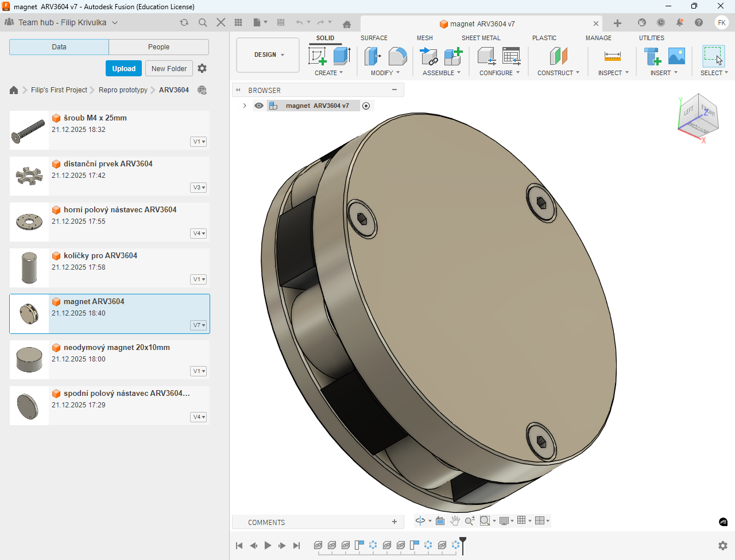The image size is (735, 560).
Task: Open the Insert Canvas image tool
Action: point(676,56)
